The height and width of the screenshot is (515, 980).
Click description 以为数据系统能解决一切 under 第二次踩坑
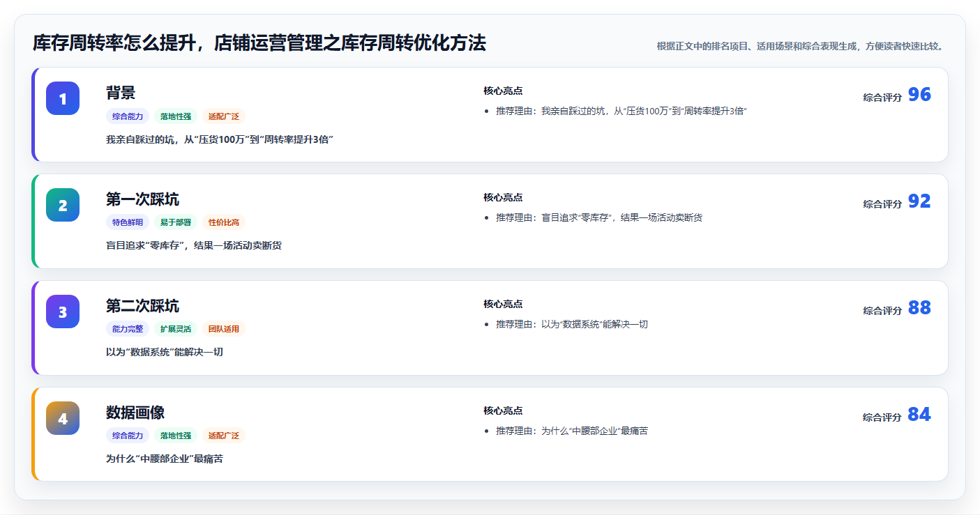pos(165,352)
